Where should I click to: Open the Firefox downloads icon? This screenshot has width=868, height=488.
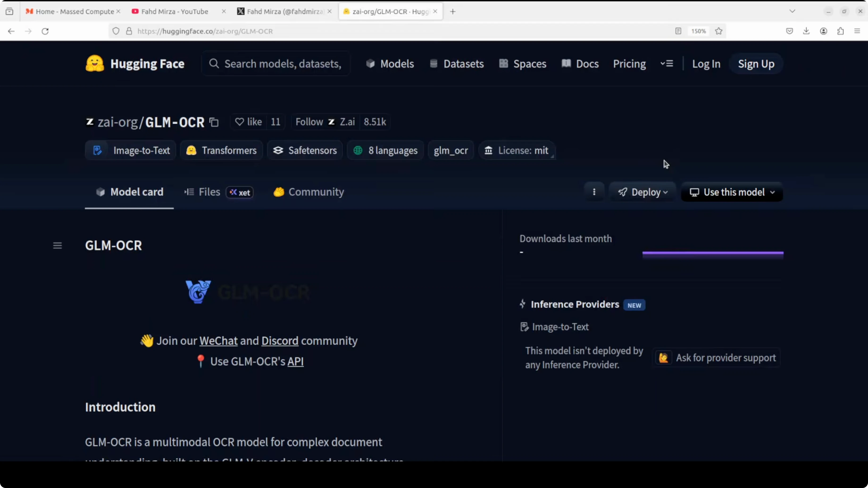click(x=806, y=31)
